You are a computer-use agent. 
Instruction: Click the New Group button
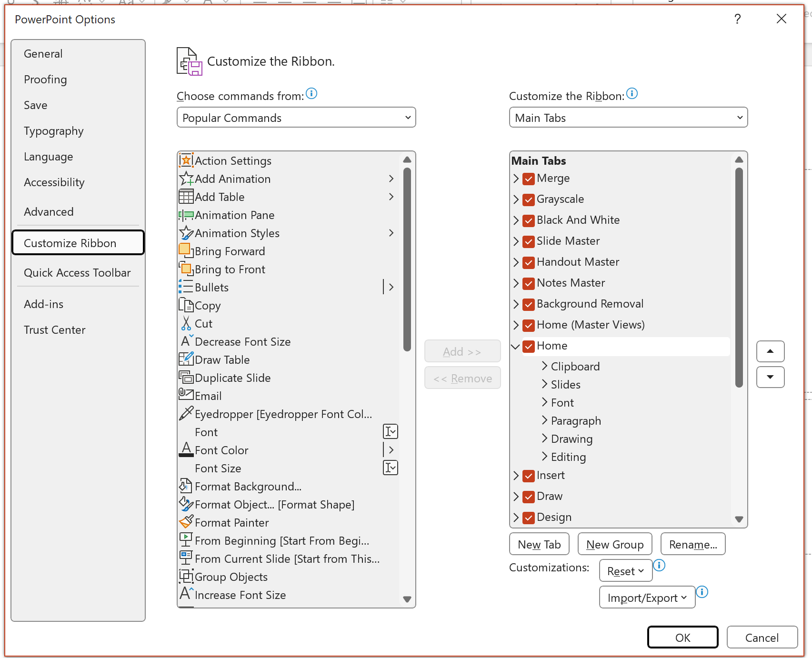pos(615,544)
